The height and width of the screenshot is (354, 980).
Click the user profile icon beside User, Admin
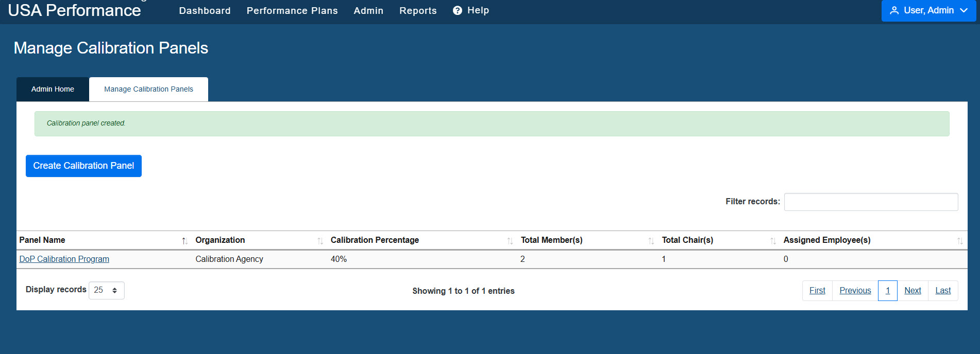pyautogui.click(x=894, y=10)
